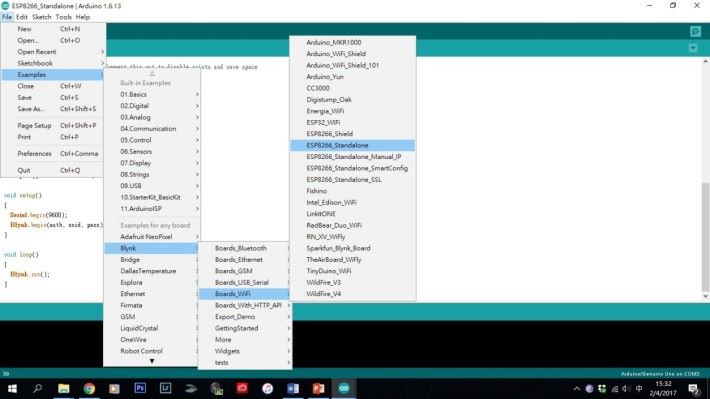Click editor scrollbar up arrow
The height and width of the screenshot is (399, 710).
click(x=705, y=61)
